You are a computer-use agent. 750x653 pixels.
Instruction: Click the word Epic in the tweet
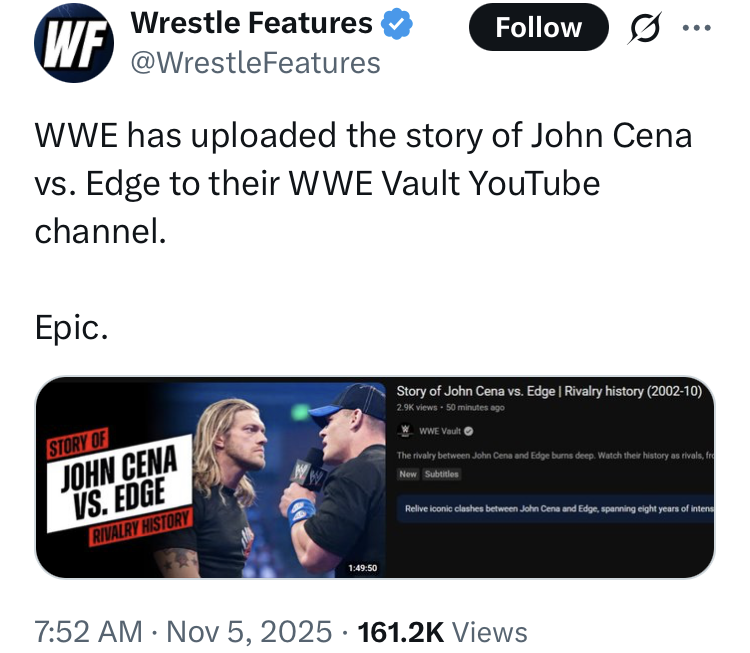(71, 327)
